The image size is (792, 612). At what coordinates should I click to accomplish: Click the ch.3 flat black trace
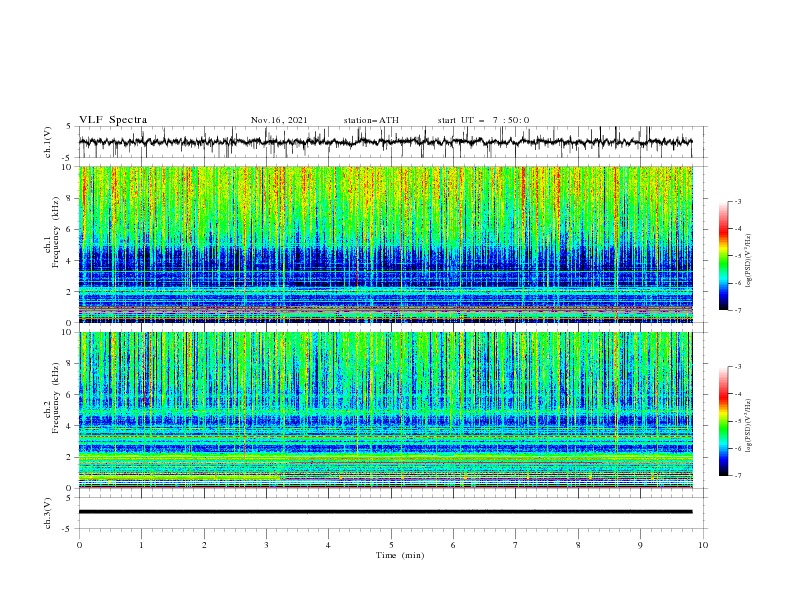[x=385, y=512]
